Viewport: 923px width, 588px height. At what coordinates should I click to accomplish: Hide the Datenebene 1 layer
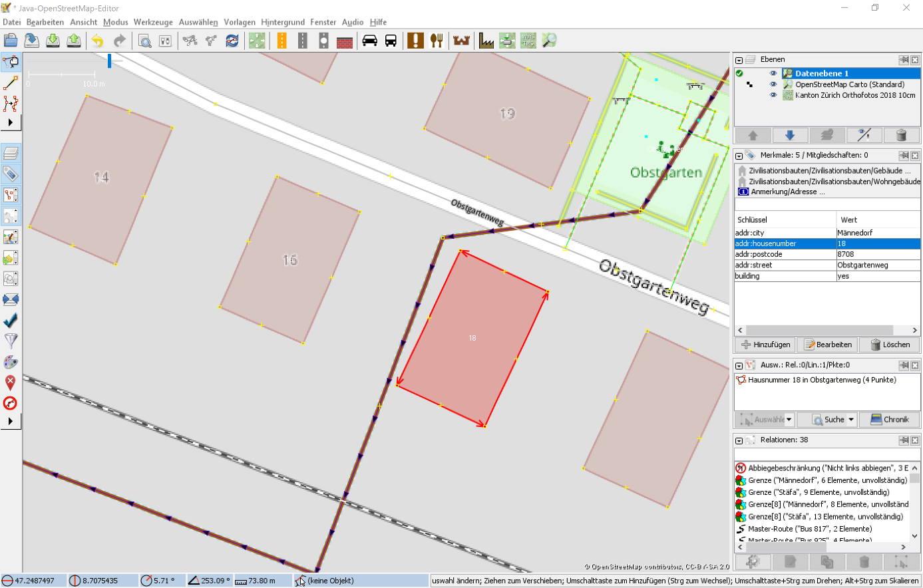click(773, 74)
